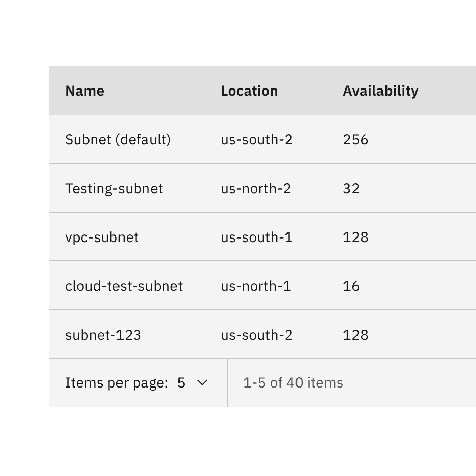Expand the page size chevron control

[x=201, y=382]
